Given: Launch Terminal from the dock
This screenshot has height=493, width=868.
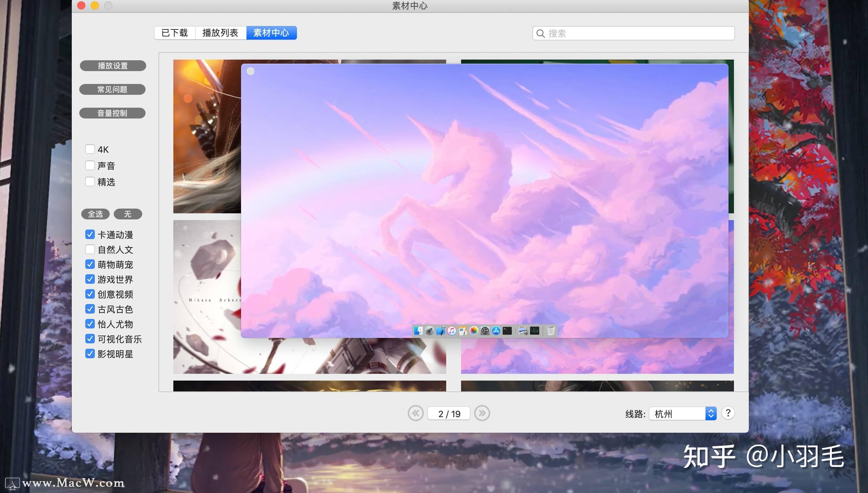Looking at the screenshot, I should coord(507,331).
